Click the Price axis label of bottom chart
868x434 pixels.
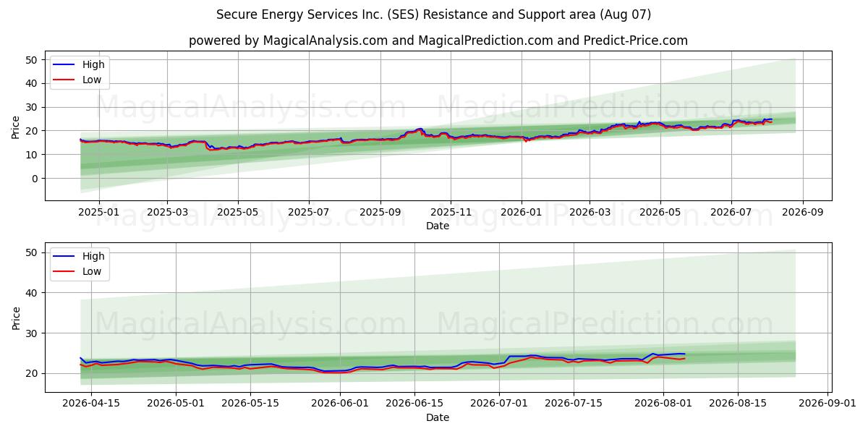click(16, 318)
